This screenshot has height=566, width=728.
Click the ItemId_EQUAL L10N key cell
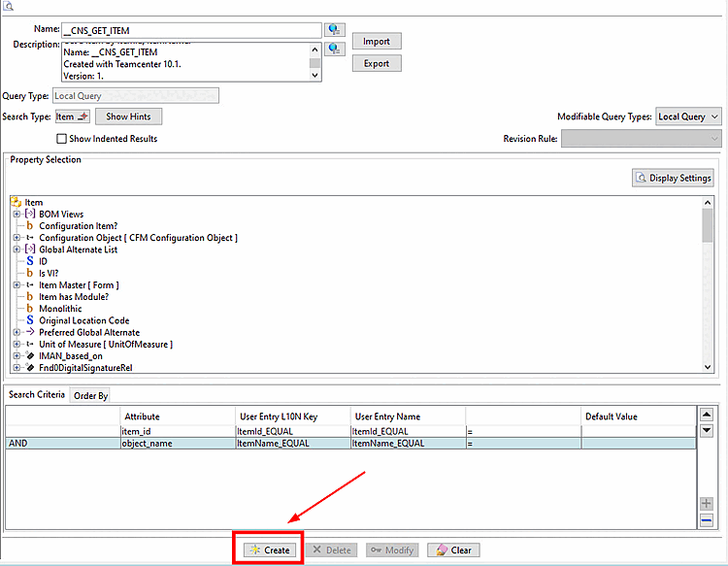(x=293, y=431)
